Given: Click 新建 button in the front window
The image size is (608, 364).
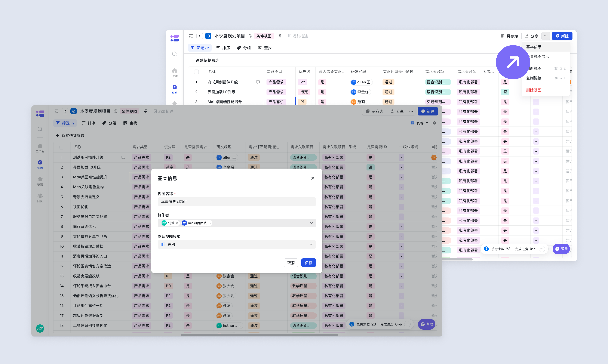Looking at the screenshot, I should coord(428,111).
